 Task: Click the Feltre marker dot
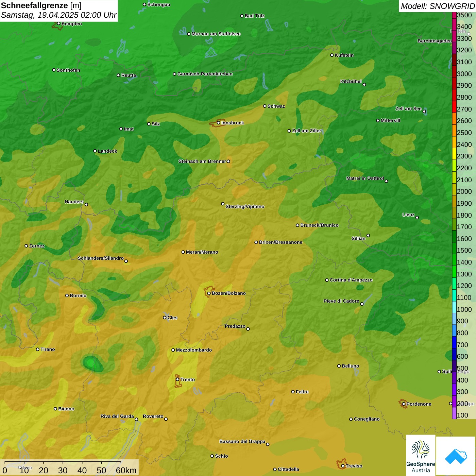click(293, 392)
